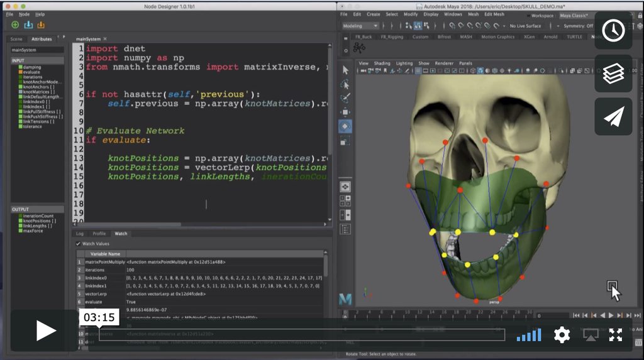Screen dimensions: 644x360
Task: Click the video volume bars control
Action: pyautogui.click(x=529, y=335)
